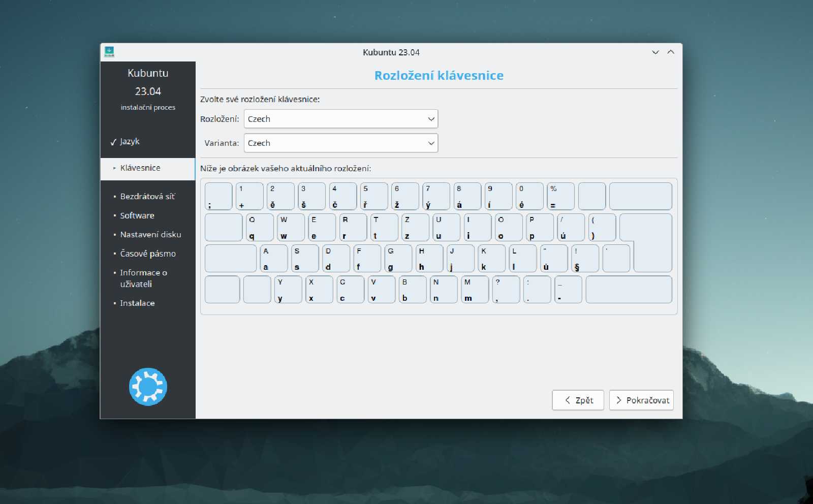Click the Z key in keyboard preview
The height and width of the screenshot is (504, 813).
point(415,227)
